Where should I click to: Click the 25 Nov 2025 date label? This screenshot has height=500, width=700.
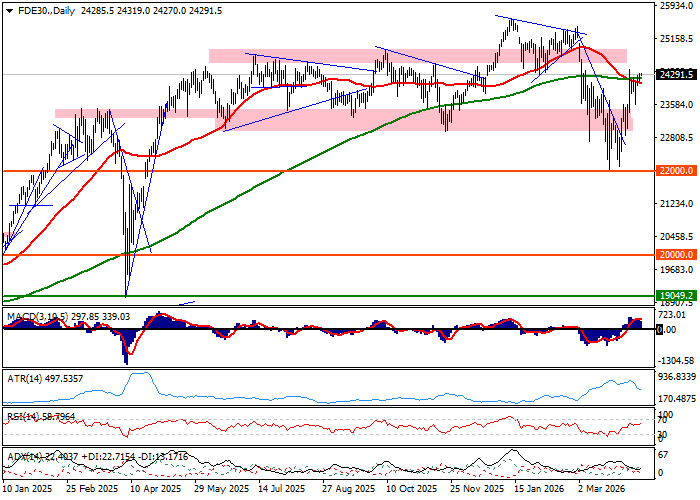click(474, 490)
